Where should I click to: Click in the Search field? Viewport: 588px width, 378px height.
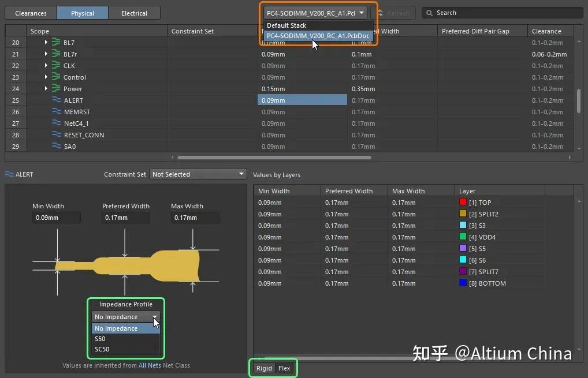[503, 13]
